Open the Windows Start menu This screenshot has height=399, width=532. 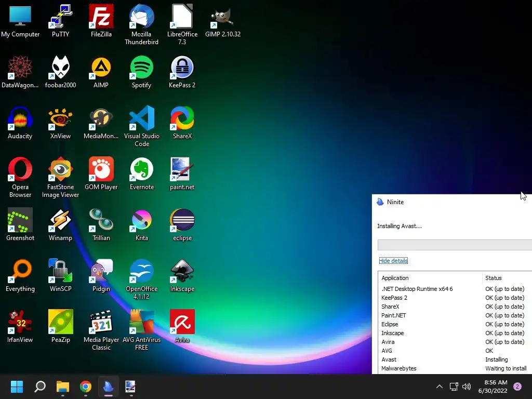coord(17,387)
